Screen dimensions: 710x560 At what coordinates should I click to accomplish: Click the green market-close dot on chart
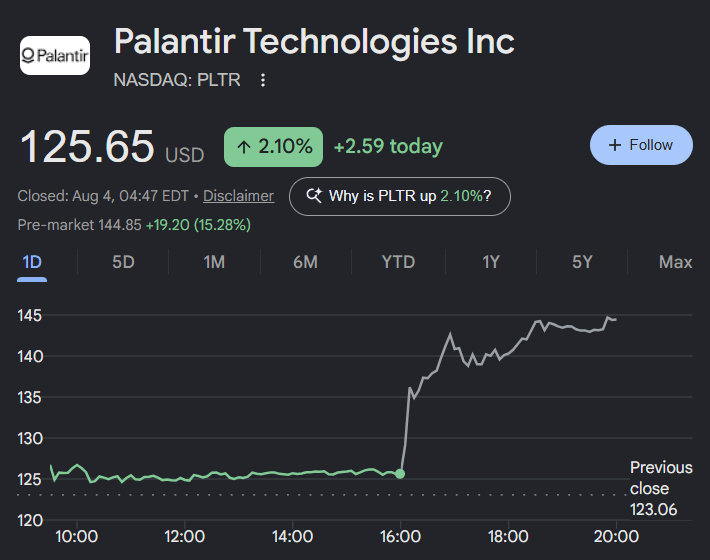(x=400, y=474)
